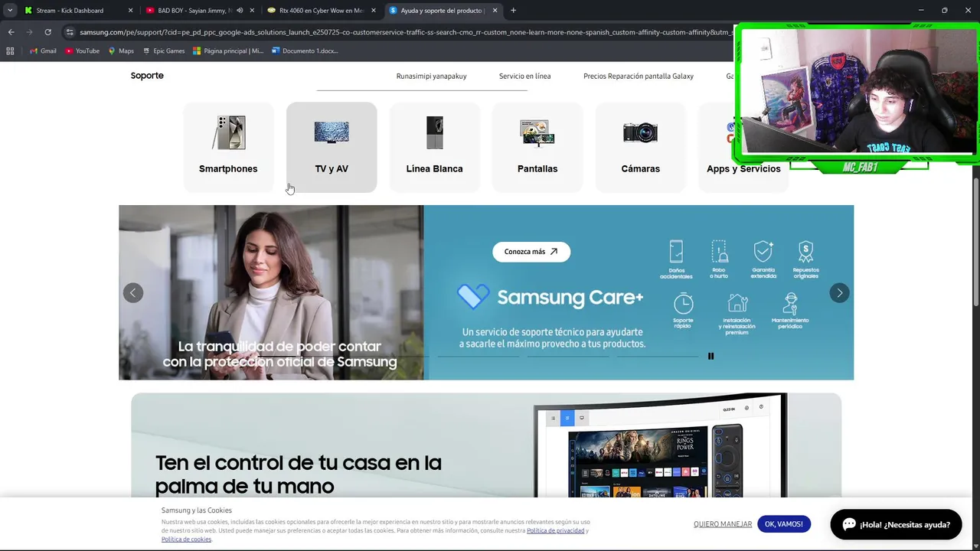Screen dimensions: 980x551
Task: Click the QUIERO MANEJAR cookies link
Action: pos(723,524)
